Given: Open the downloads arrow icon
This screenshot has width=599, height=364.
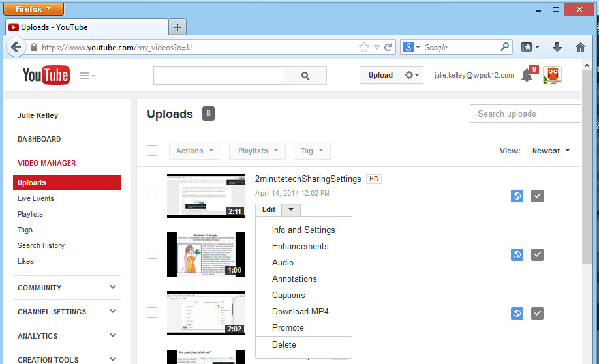Looking at the screenshot, I should [x=557, y=47].
